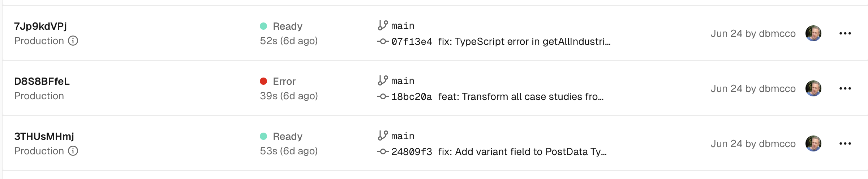
Task: Open deployment 3THUsMHmj
Action: point(44,136)
